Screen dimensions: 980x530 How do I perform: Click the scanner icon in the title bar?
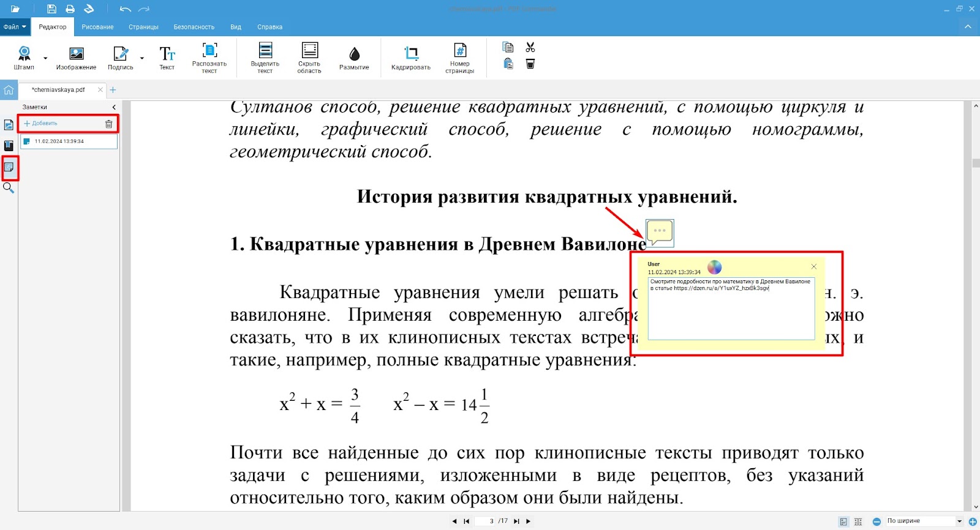pyautogui.click(x=89, y=9)
